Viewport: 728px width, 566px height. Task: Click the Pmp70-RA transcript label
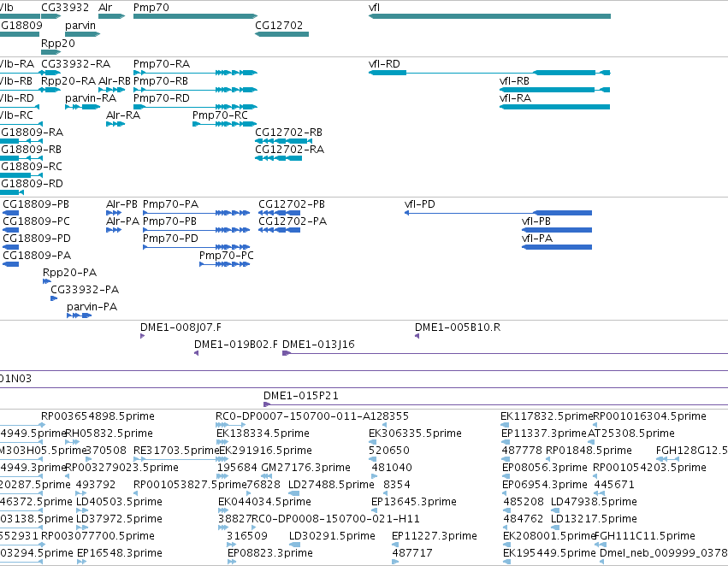(162, 64)
